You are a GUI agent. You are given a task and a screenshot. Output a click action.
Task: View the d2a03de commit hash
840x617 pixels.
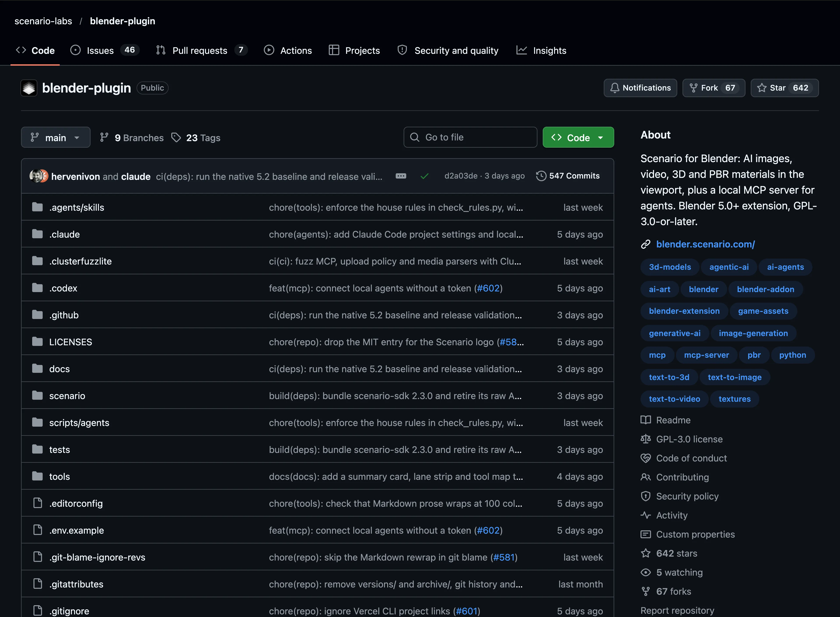click(461, 176)
